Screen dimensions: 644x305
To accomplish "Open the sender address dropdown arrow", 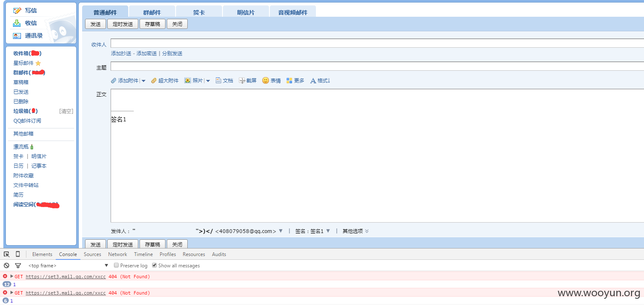I will (281, 231).
